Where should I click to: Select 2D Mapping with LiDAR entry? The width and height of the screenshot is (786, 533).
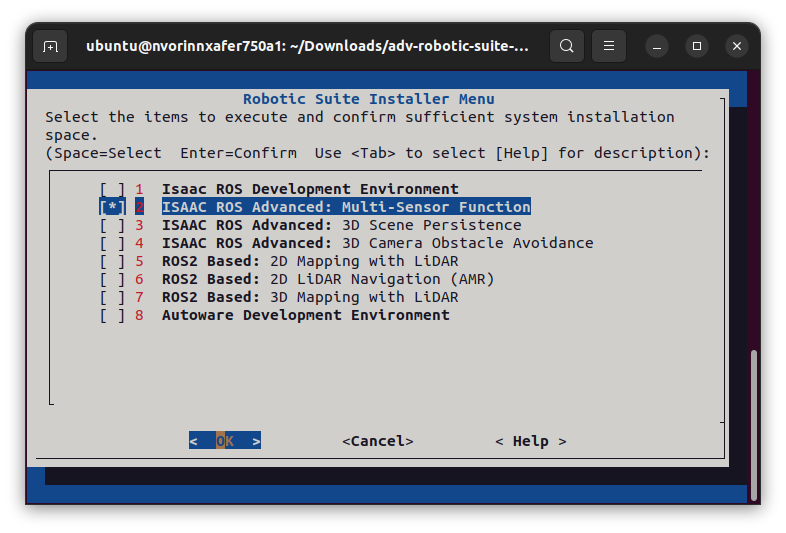tap(310, 261)
